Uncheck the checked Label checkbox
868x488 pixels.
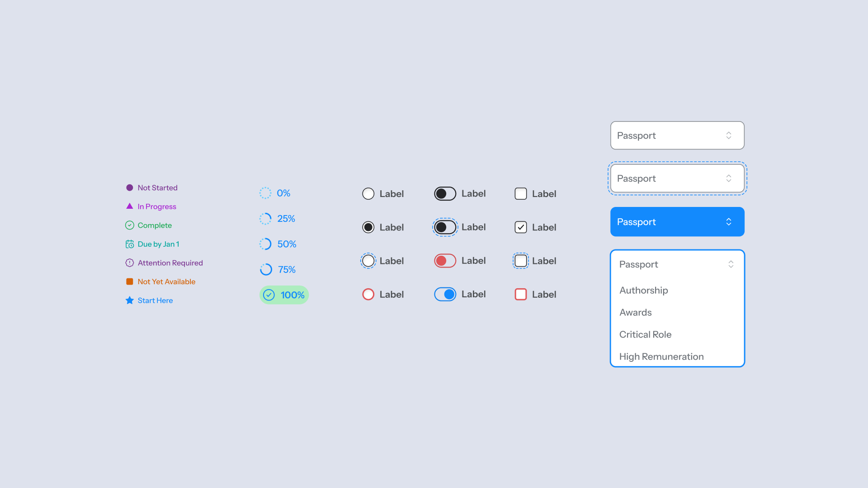(x=521, y=227)
